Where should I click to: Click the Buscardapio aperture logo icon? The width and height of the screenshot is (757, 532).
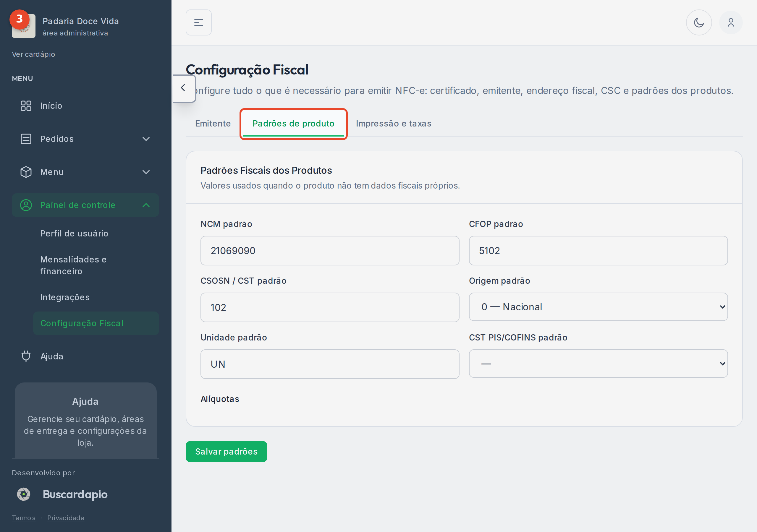[x=24, y=494]
